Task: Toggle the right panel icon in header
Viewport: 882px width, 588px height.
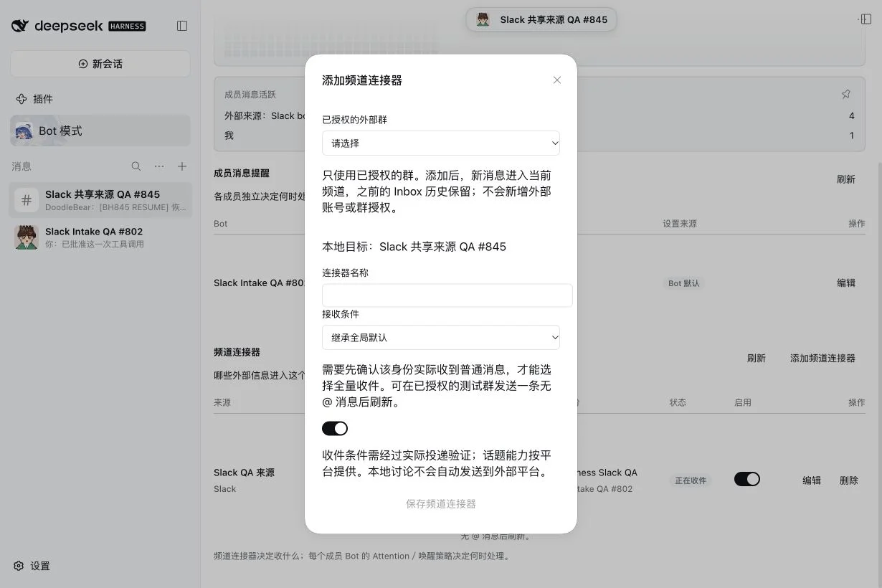Action: point(865,19)
